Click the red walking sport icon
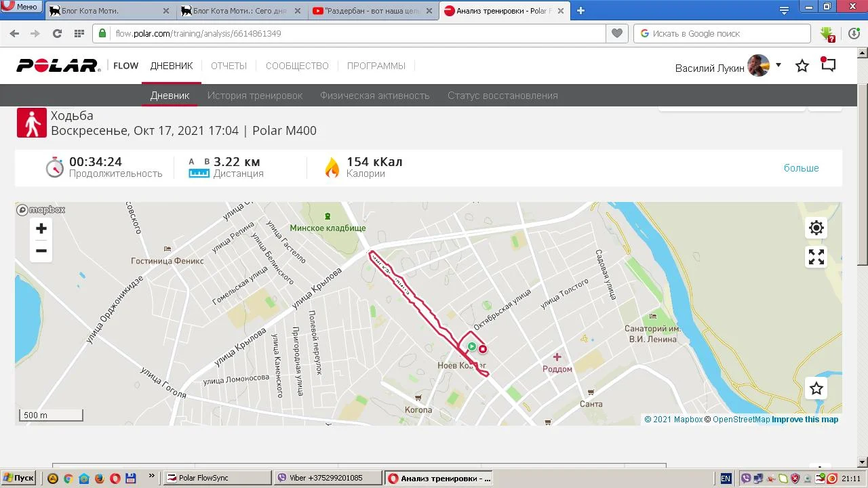 (x=32, y=123)
